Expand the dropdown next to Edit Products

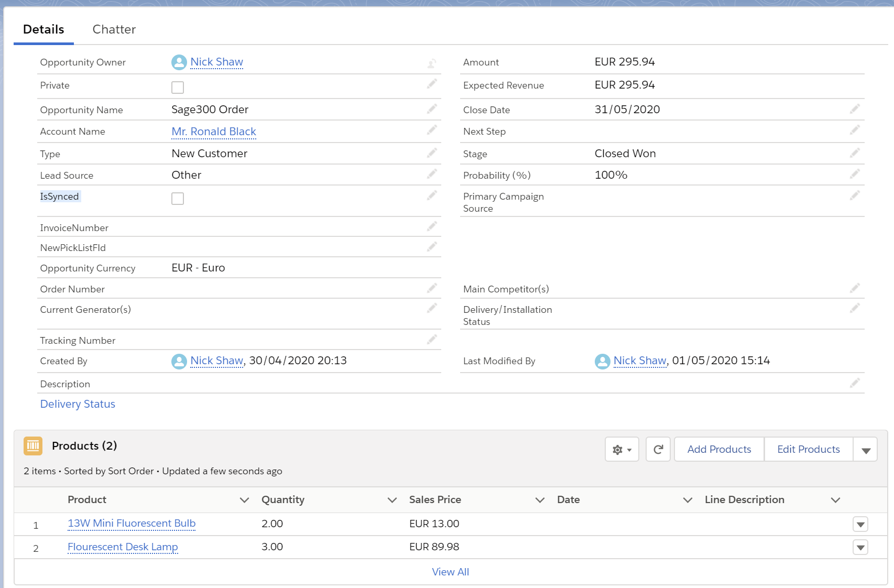[x=866, y=450]
